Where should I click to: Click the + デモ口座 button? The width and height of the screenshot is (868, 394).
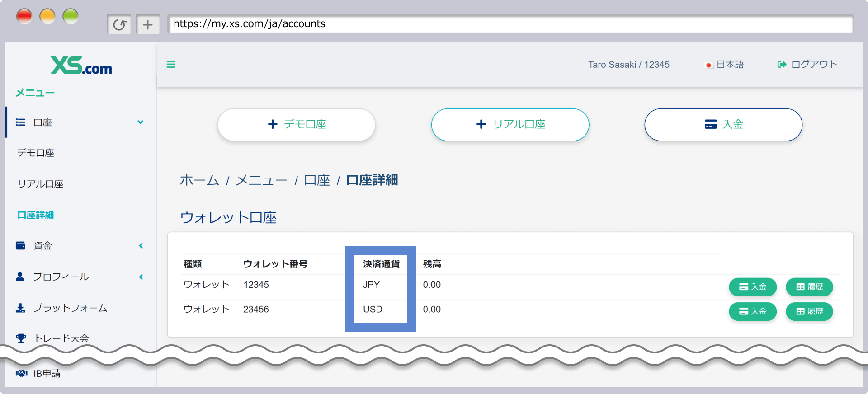pyautogui.click(x=297, y=124)
